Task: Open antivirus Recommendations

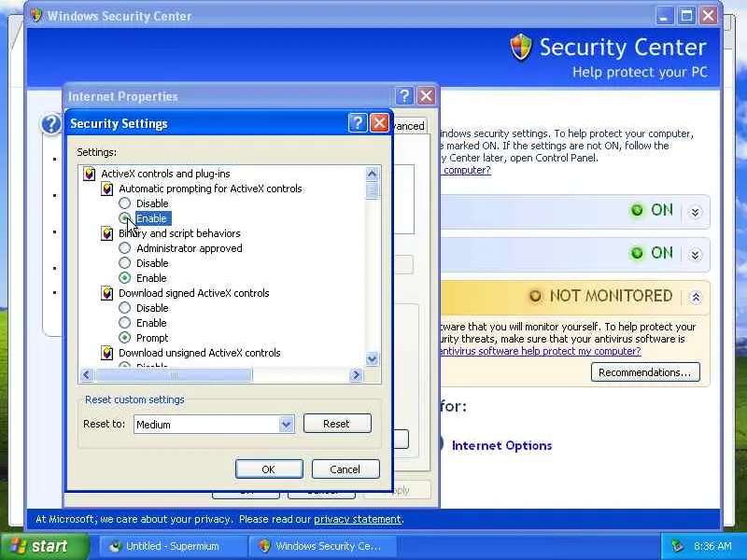Action: (x=645, y=372)
